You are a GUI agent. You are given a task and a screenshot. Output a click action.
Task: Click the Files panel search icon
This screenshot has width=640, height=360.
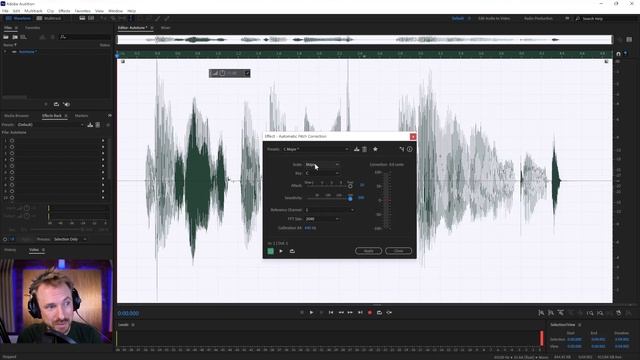(63, 37)
